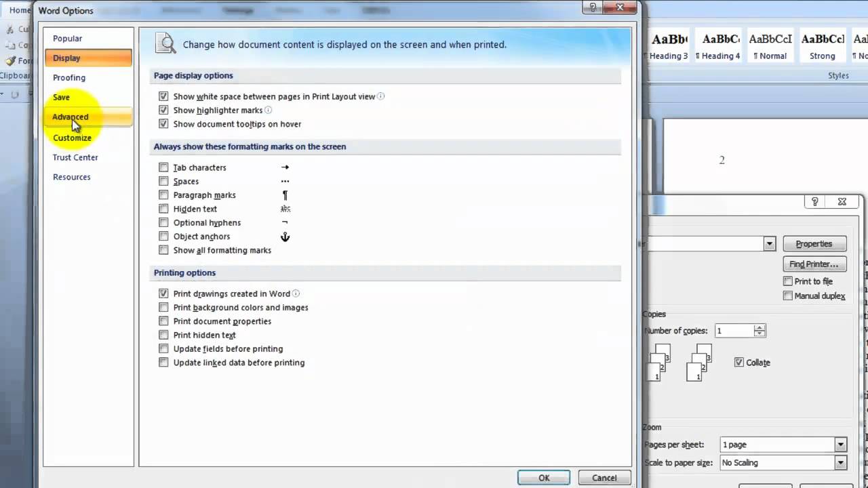Screen dimensions: 868x488
Task: Toggle Show highlighter marks checkbox
Action: pos(163,110)
